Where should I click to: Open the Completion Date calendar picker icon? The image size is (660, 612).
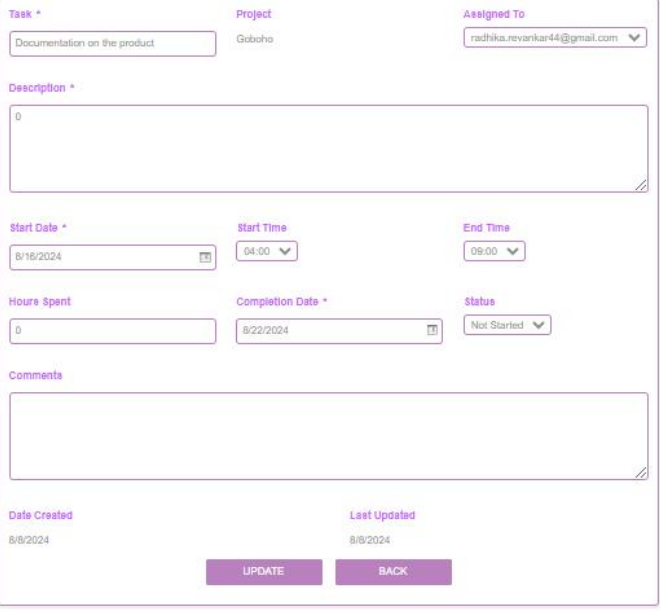point(433,330)
